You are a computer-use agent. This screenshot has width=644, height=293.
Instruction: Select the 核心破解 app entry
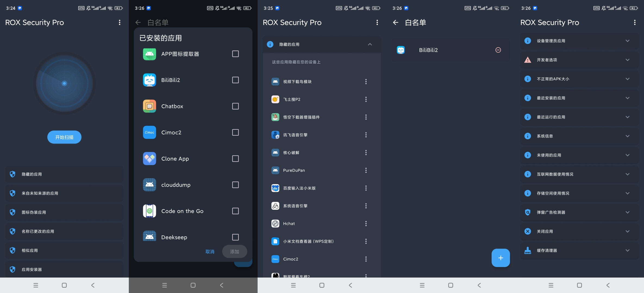[322, 153]
